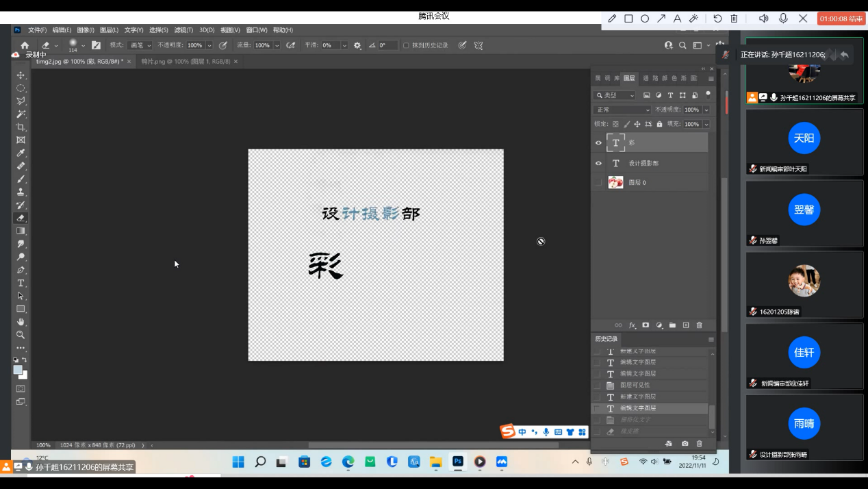Open the 模式 画笔 dropdown
The width and height of the screenshot is (868, 489).
tap(140, 45)
